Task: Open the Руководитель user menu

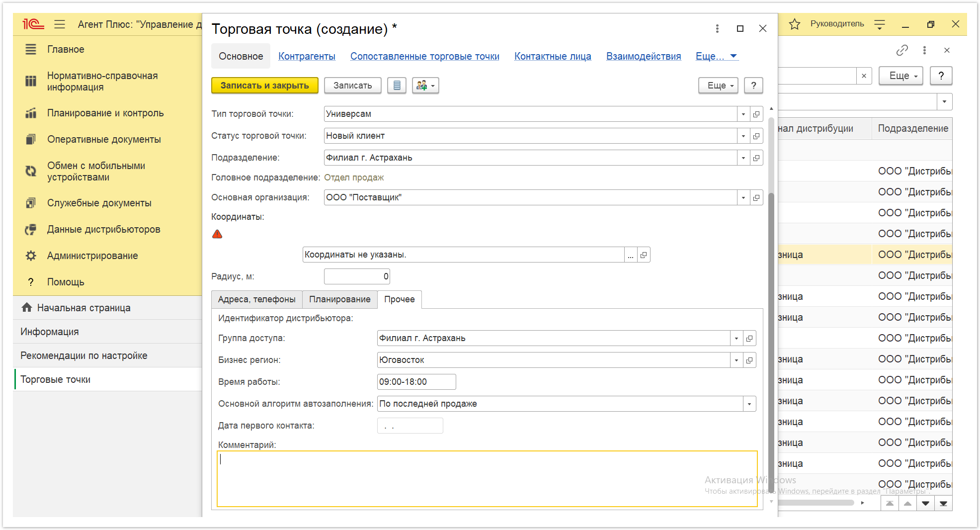Action: pos(837,24)
